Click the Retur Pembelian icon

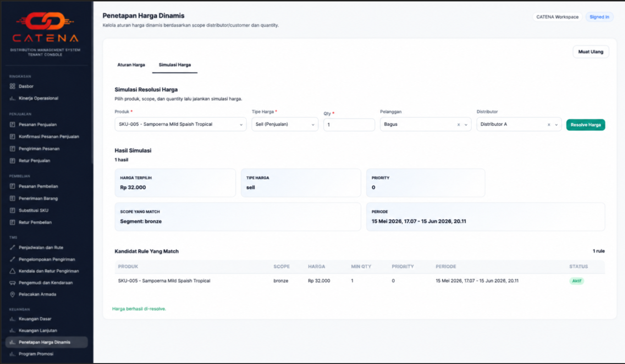point(12,222)
